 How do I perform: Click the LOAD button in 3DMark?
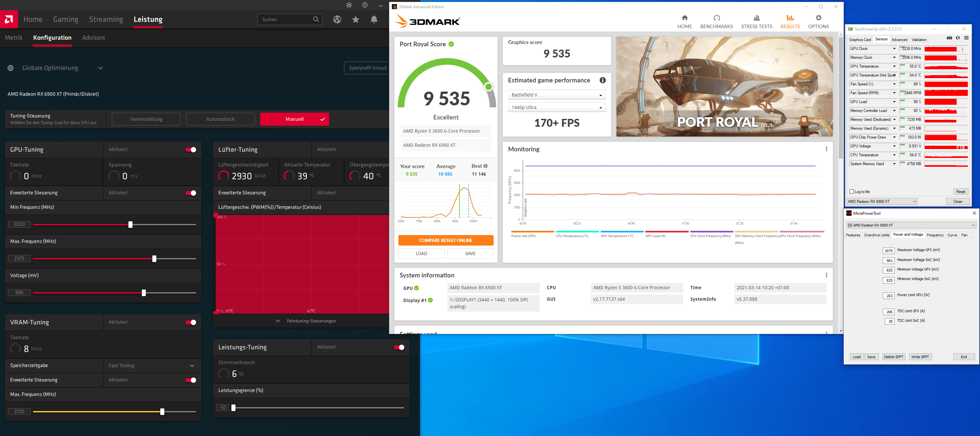tap(421, 253)
